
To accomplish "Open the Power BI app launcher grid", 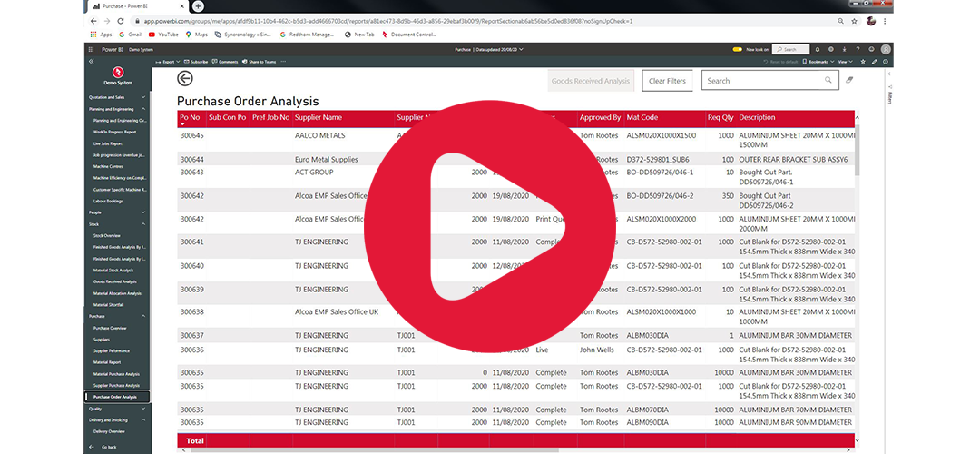I will (92, 49).
